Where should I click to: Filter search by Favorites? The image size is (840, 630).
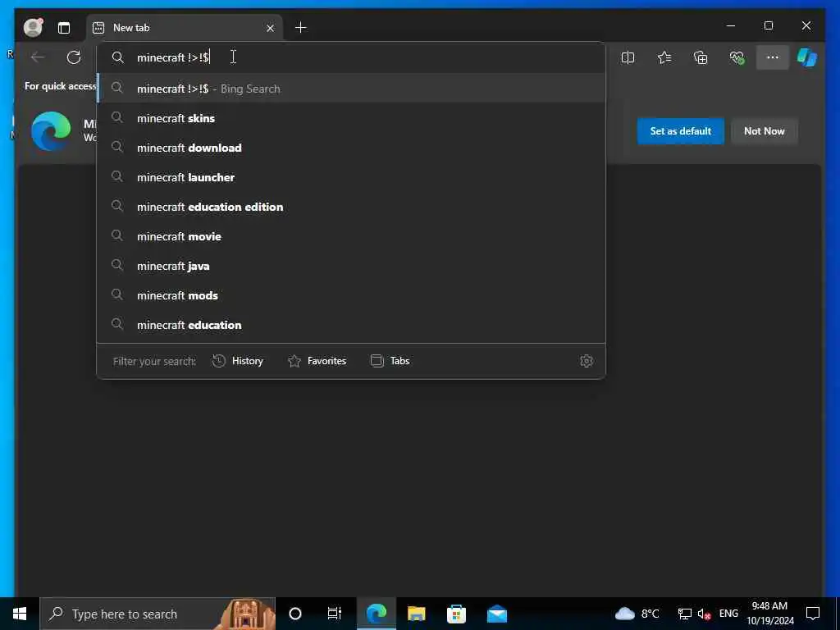[x=317, y=361]
